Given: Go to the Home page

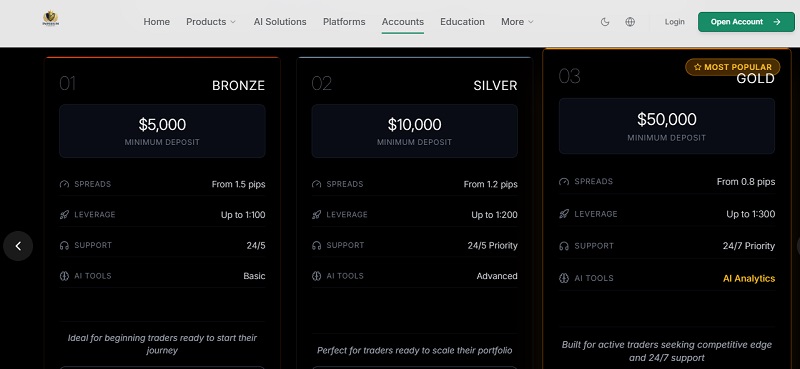Looking at the screenshot, I should click(x=157, y=22).
